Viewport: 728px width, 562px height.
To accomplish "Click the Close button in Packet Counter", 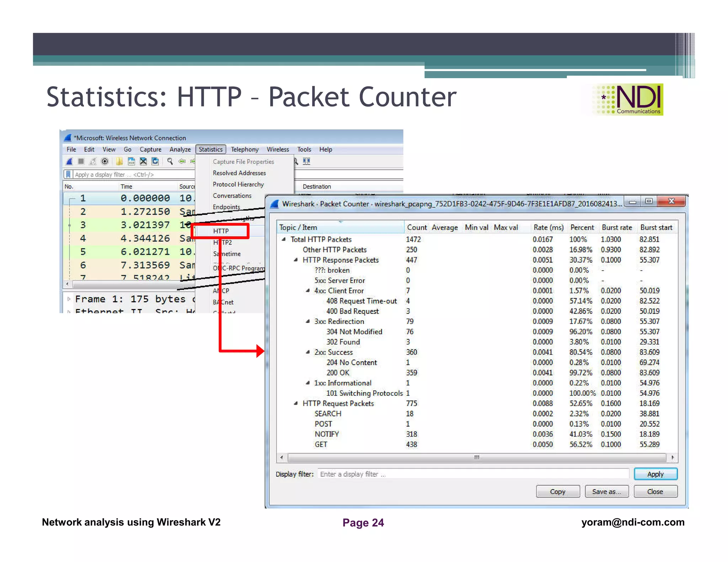I will pyautogui.click(x=655, y=492).
